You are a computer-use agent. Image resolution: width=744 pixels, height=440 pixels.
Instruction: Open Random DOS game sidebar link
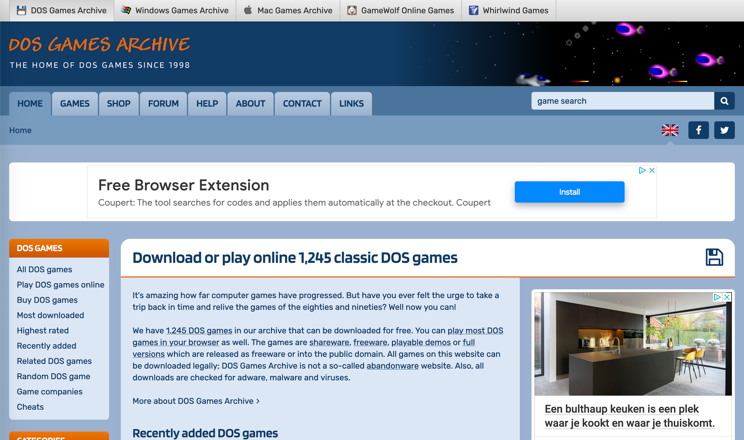click(x=54, y=376)
